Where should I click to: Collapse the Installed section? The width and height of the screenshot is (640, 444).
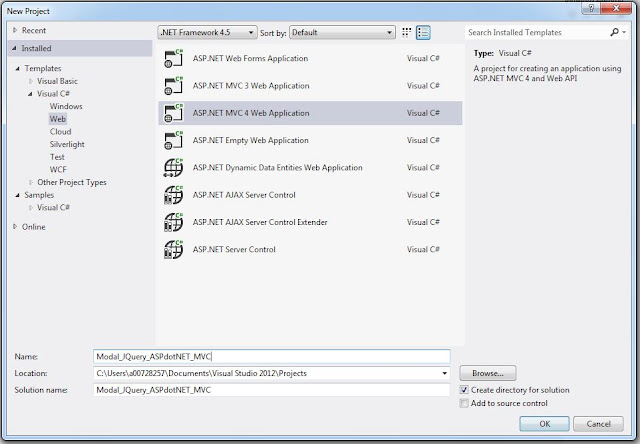14,48
